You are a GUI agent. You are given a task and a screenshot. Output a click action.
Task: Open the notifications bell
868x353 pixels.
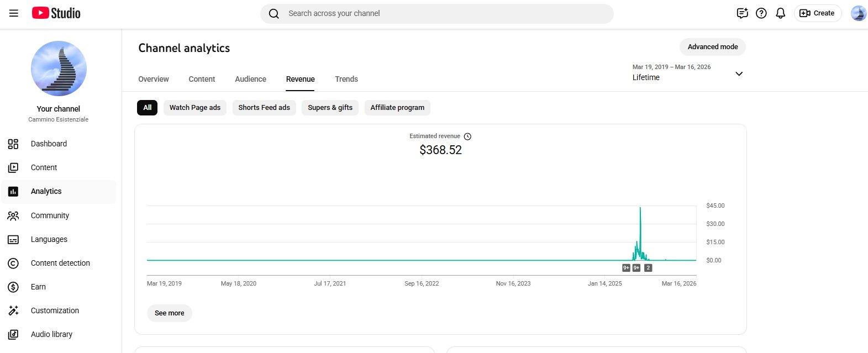(x=780, y=13)
